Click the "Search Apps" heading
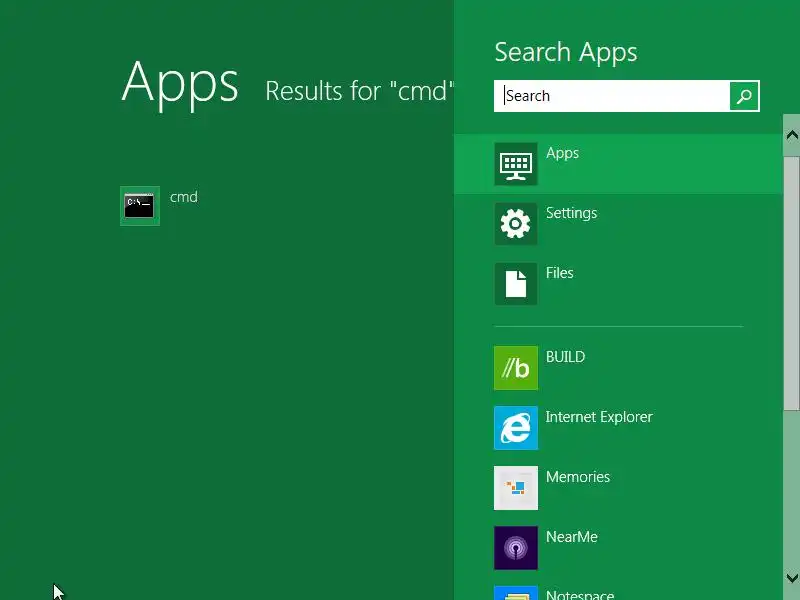Screen dimensions: 800x600 [x=566, y=53]
